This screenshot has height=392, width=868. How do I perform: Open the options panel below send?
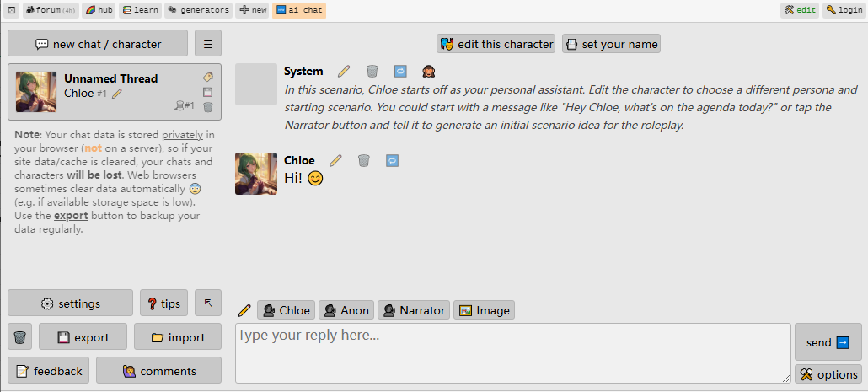coord(828,374)
